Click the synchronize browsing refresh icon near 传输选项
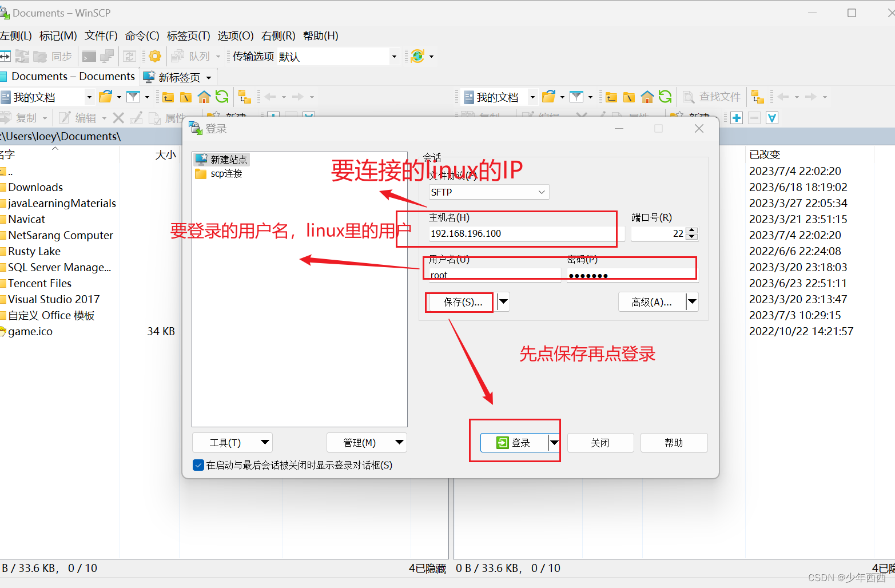This screenshot has width=895, height=588. pos(417,55)
